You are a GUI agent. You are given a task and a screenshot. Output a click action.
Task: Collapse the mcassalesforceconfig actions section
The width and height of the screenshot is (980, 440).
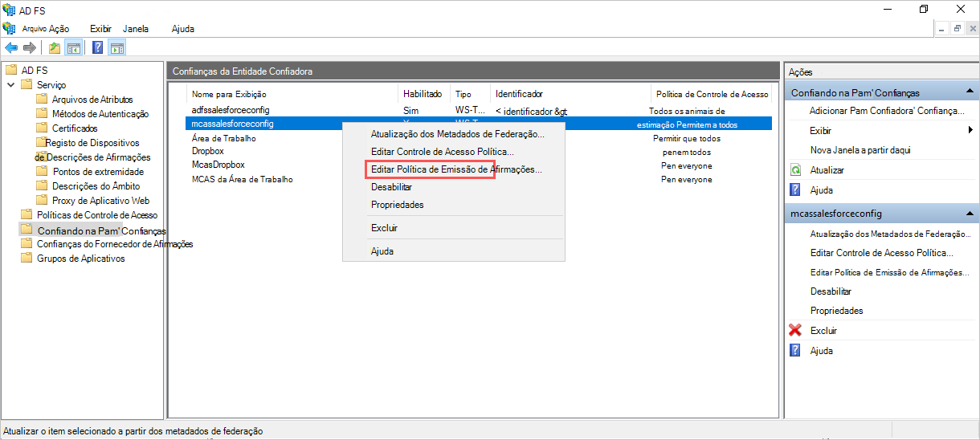pyautogui.click(x=970, y=214)
